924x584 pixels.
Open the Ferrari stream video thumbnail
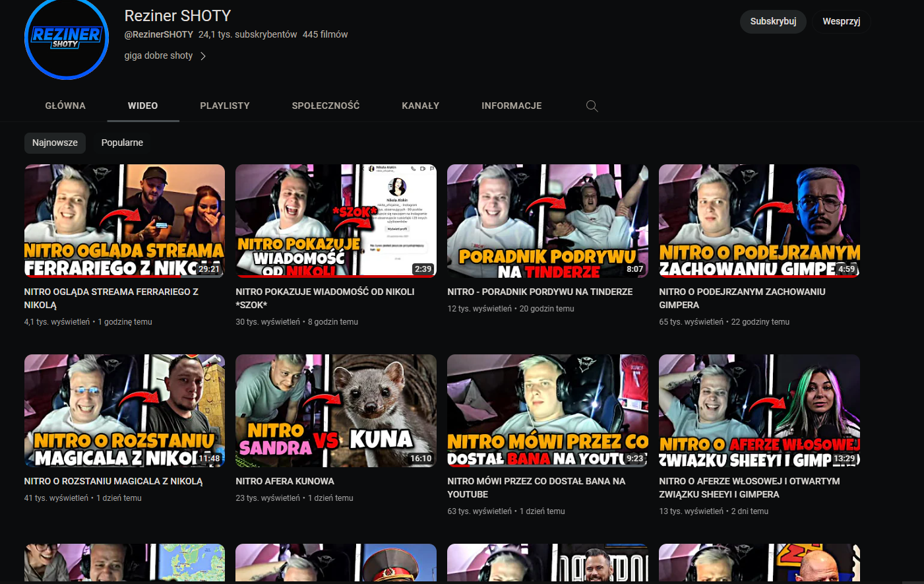[x=125, y=220]
